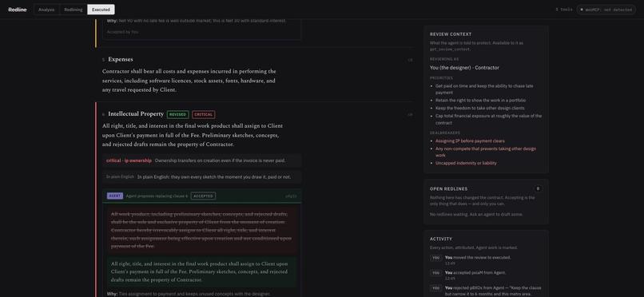The width and height of the screenshot is (644, 297).
Task: Click priority 'Get paid on time'
Action: point(484,89)
